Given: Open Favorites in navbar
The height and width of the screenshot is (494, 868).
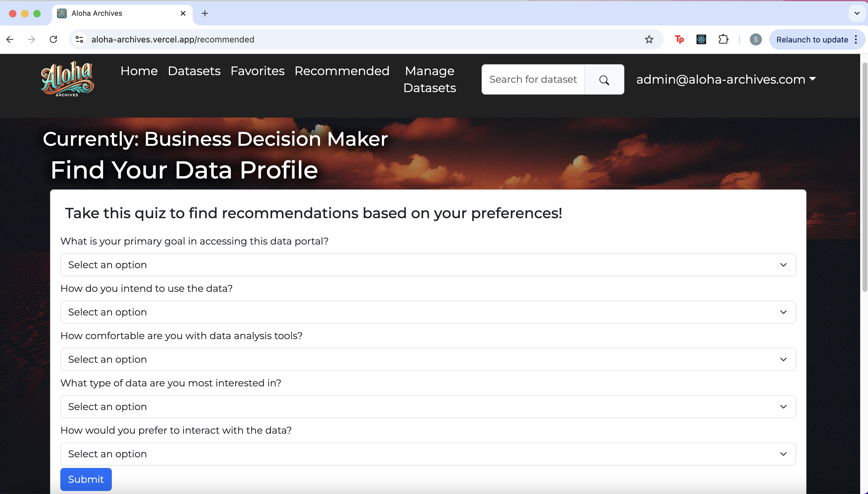Looking at the screenshot, I should click(257, 71).
